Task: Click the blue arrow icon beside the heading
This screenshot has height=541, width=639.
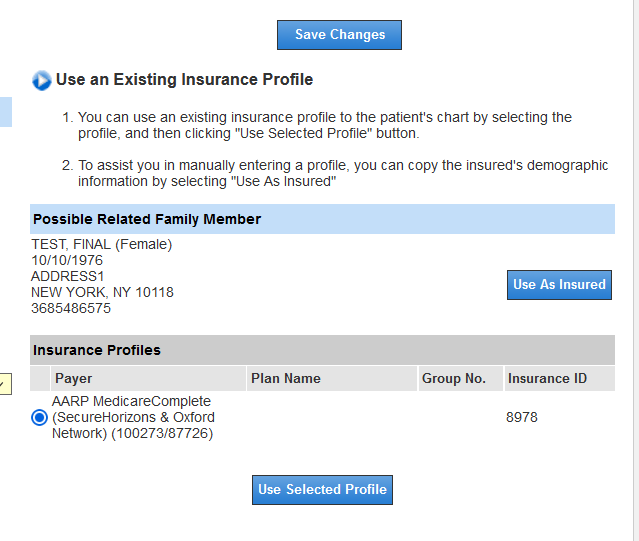Action: 42,80
